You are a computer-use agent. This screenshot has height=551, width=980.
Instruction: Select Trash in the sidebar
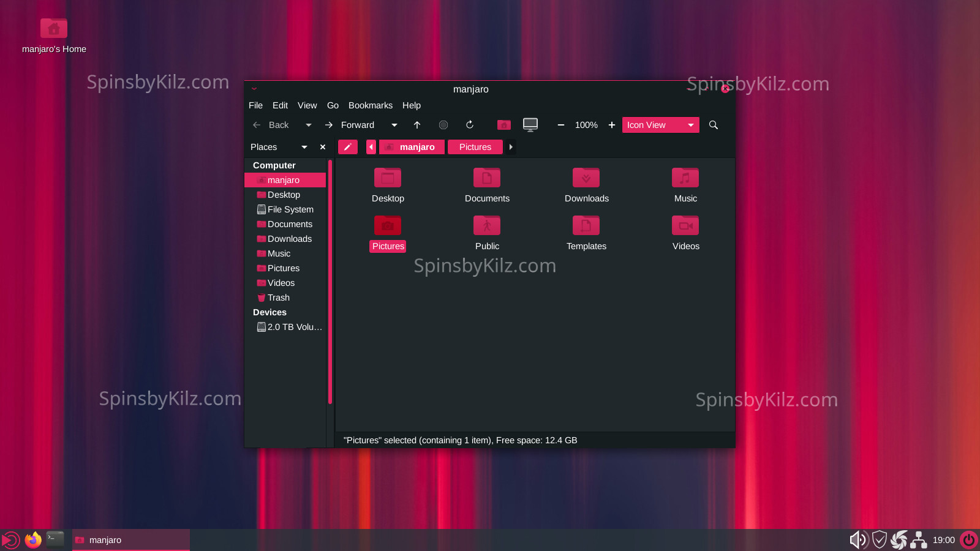[278, 298]
